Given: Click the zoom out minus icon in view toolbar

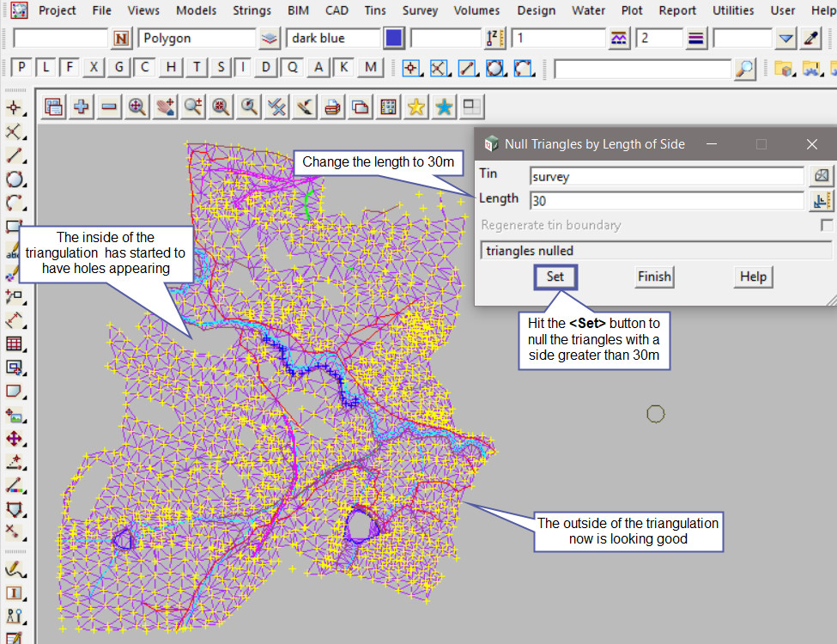Looking at the screenshot, I should [x=109, y=107].
